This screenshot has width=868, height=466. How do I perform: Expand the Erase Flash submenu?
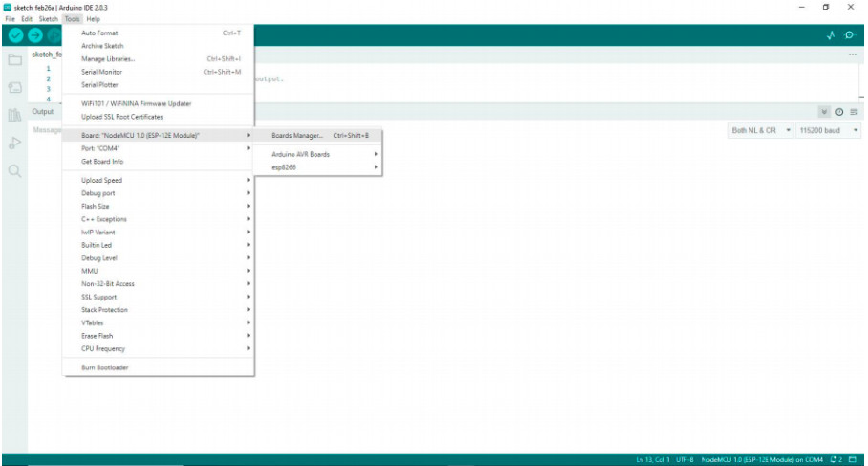pyautogui.click(x=159, y=336)
